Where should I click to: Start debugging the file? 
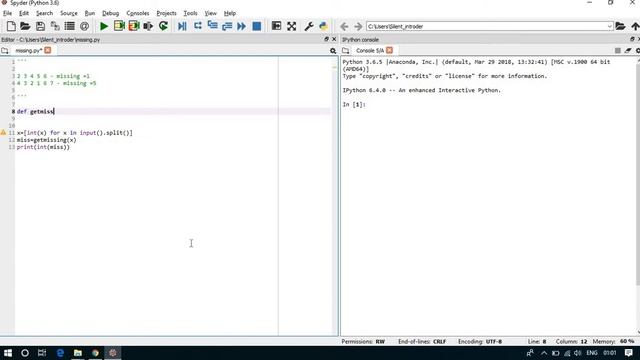182,26
